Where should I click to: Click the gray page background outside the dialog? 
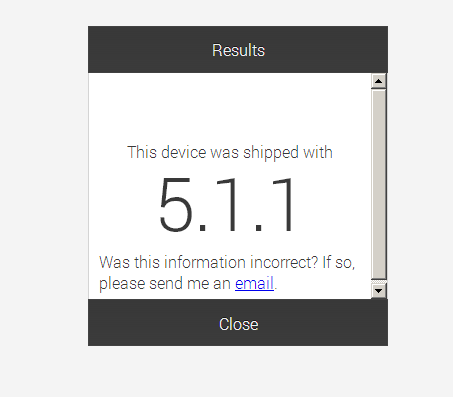click(x=43, y=200)
